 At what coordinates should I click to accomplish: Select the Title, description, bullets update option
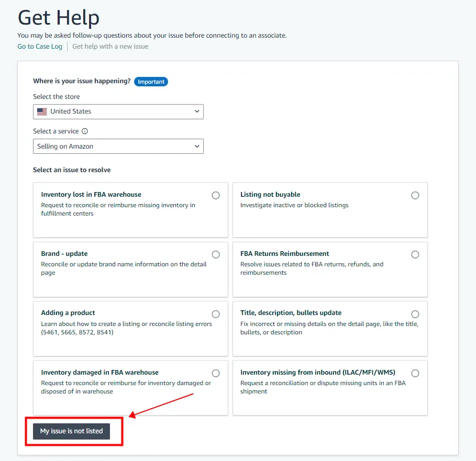coord(415,313)
